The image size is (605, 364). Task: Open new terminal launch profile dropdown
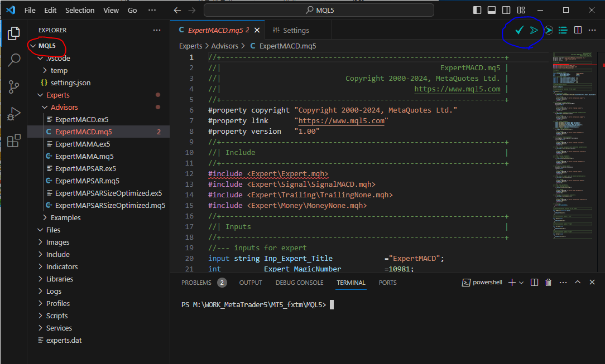coord(521,283)
